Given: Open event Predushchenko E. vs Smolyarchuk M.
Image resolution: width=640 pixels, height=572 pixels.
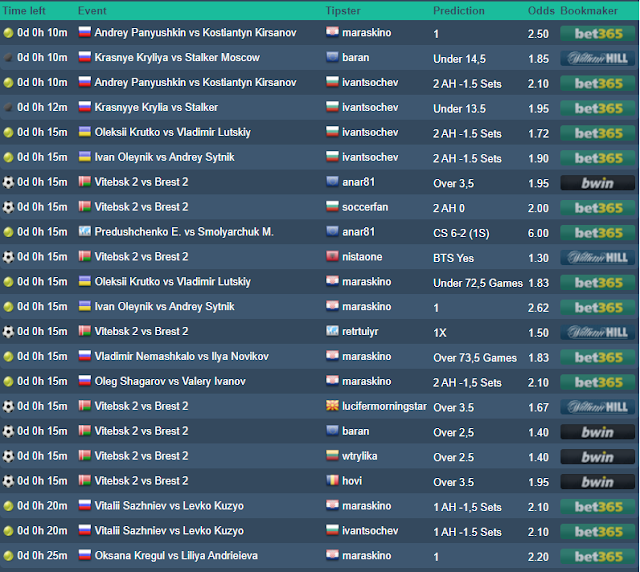Looking at the screenshot, I should [184, 232].
